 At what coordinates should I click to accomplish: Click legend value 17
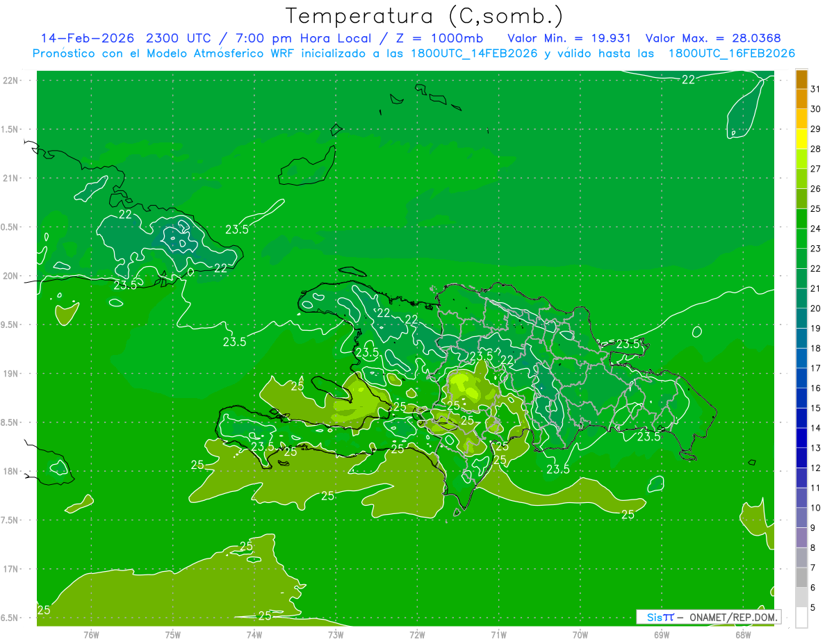[x=815, y=368]
